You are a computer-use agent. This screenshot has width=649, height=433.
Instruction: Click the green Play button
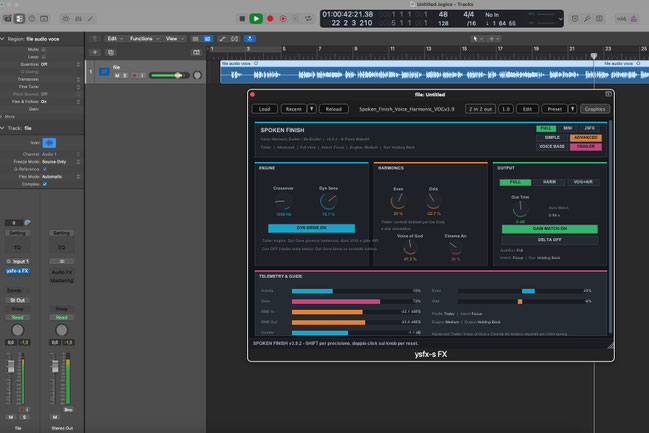[256, 19]
